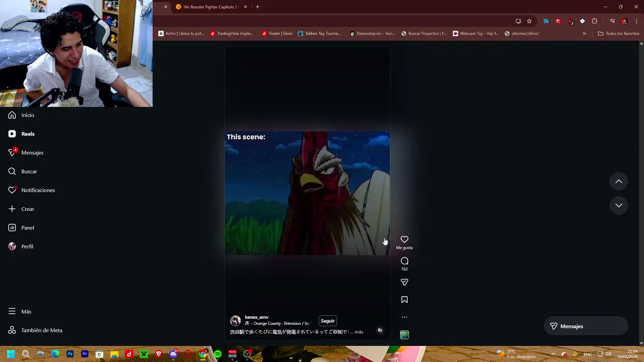Go to Perfil page
This screenshot has width=644, height=362.
[21, 246]
